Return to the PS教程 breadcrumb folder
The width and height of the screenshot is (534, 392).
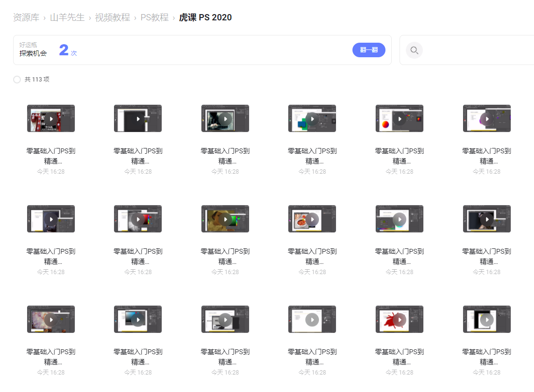[154, 17]
